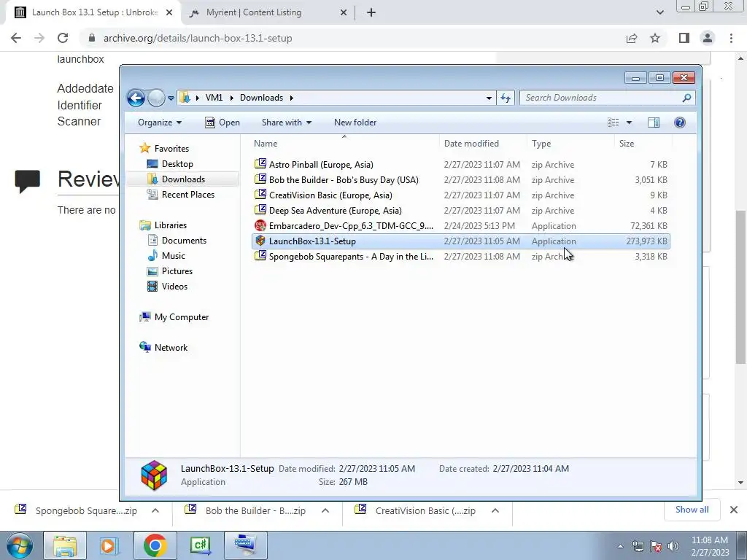Open the Organize menu
747x560 pixels.
point(160,122)
